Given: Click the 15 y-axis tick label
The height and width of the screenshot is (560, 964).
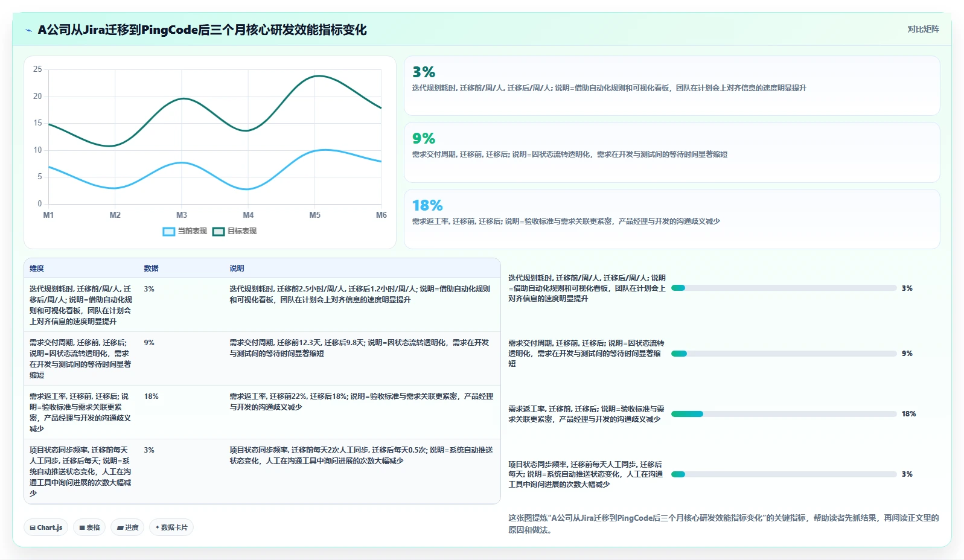Looking at the screenshot, I should pyautogui.click(x=37, y=123).
